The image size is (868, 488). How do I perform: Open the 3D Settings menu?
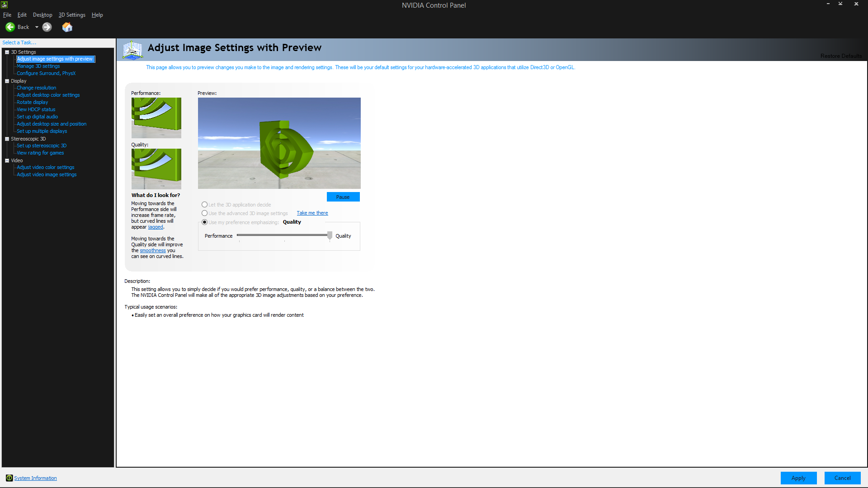72,15
